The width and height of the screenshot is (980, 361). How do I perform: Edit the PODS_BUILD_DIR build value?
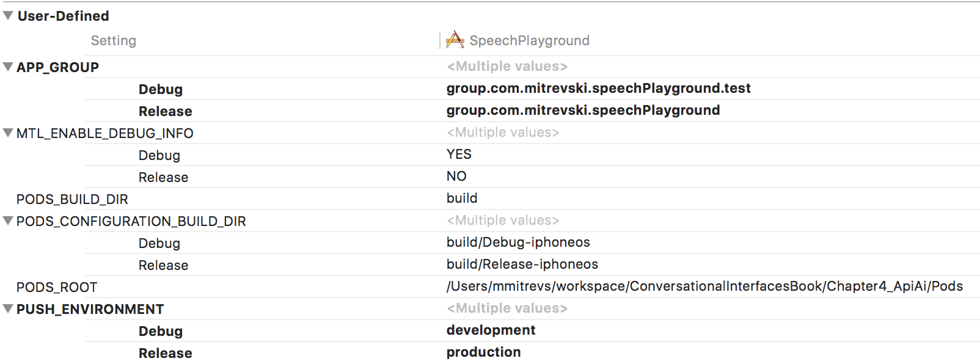point(462,199)
